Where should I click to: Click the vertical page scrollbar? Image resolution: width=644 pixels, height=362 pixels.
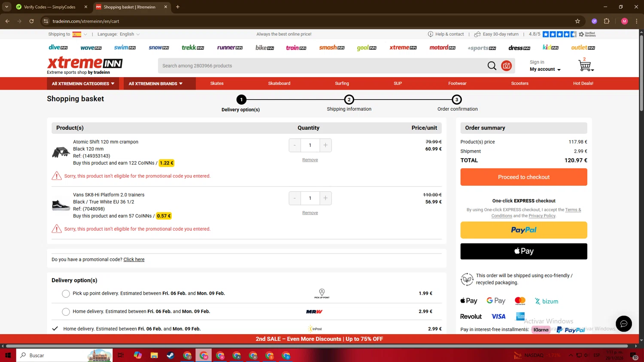[x=641, y=73]
